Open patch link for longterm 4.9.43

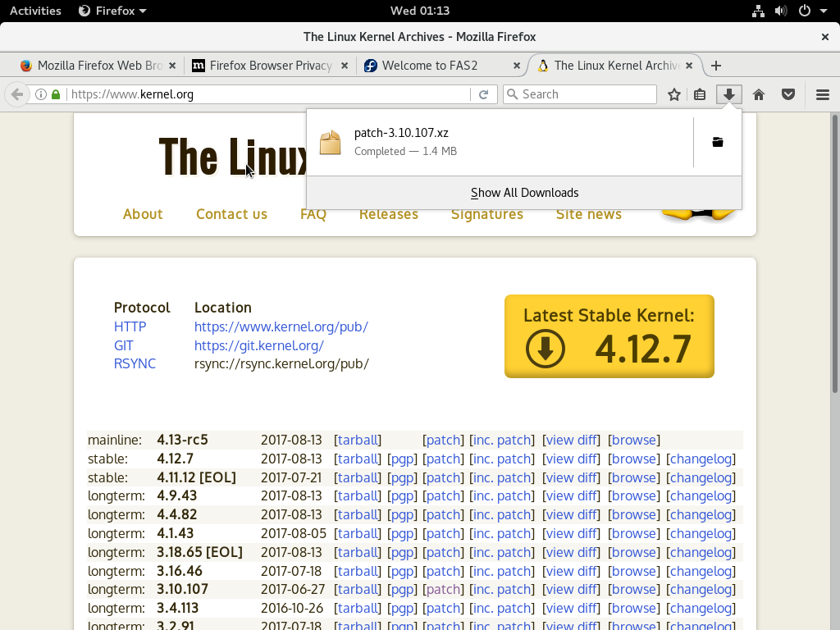pos(443,496)
